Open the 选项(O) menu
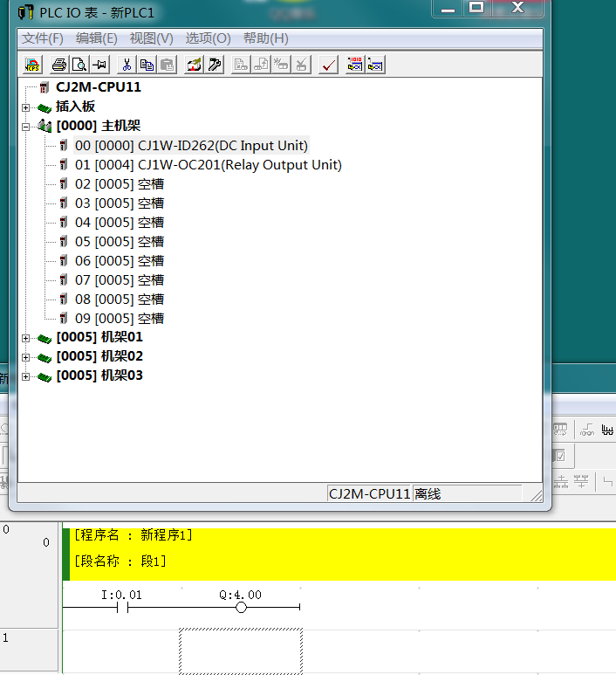 pos(208,38)
